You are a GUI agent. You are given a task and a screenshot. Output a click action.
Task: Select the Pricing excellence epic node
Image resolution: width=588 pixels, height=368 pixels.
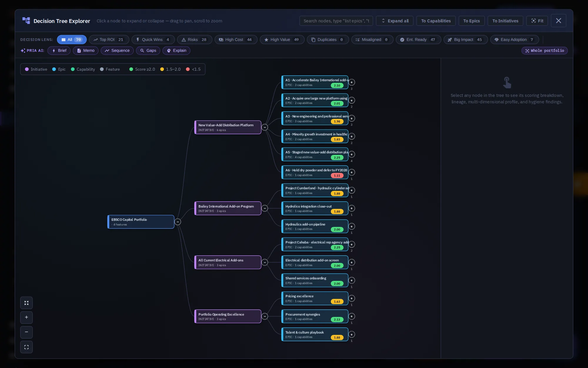(315, 299)
